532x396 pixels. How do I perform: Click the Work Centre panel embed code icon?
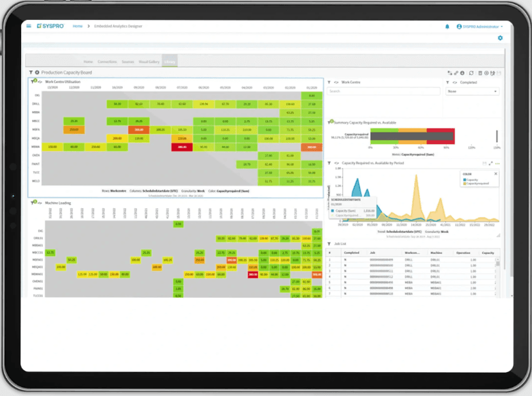[336, 82]
